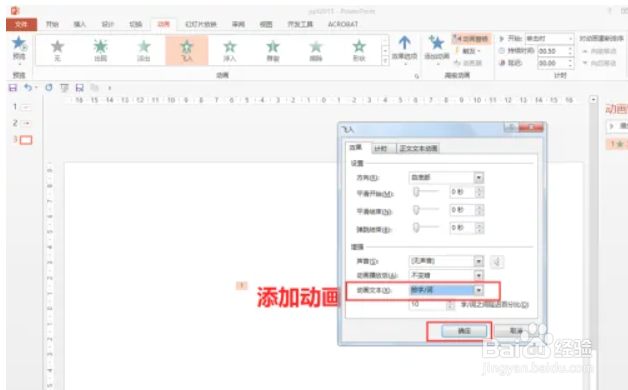Viewport: 628px width, 390px height.
Task: Open Effect Options (效果选项) arrow button
Action: coord(405,50)
